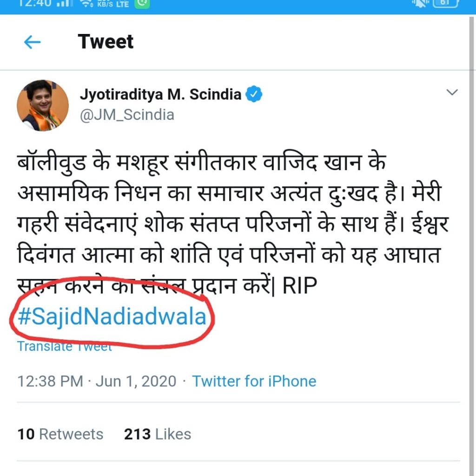Tap the mobile signal bars icon
Viewport: 476px width, 476px height.
point(65,4)
